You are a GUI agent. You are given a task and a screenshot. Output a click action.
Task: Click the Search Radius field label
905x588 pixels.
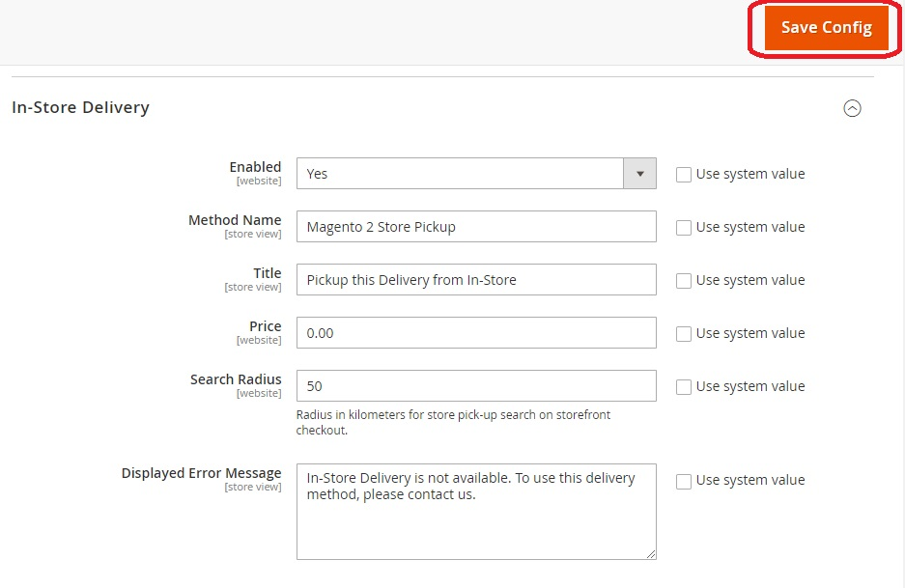[x=236, y=379]
